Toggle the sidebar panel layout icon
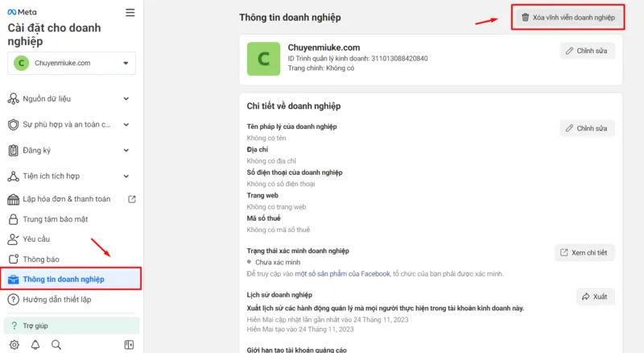 tap(129, 345)
